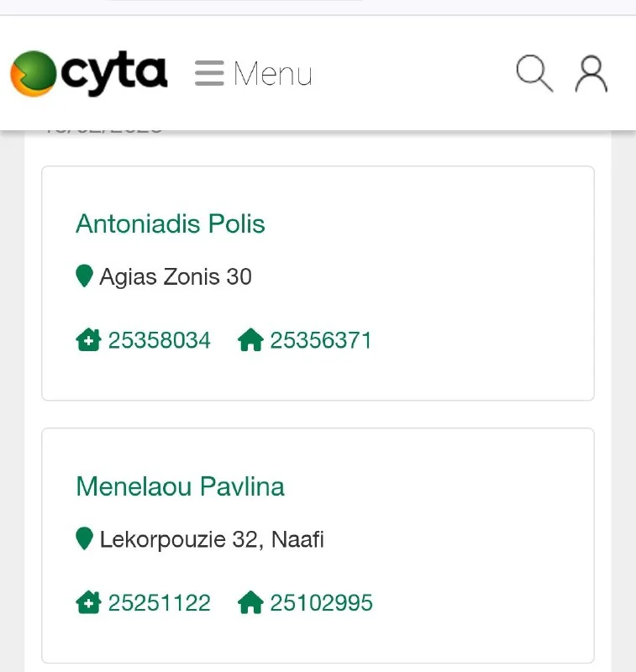Image resolution: width=636 pixels, height=672 pixels.
Task: Click the search magnifier icon
Action: coord(534,73)
